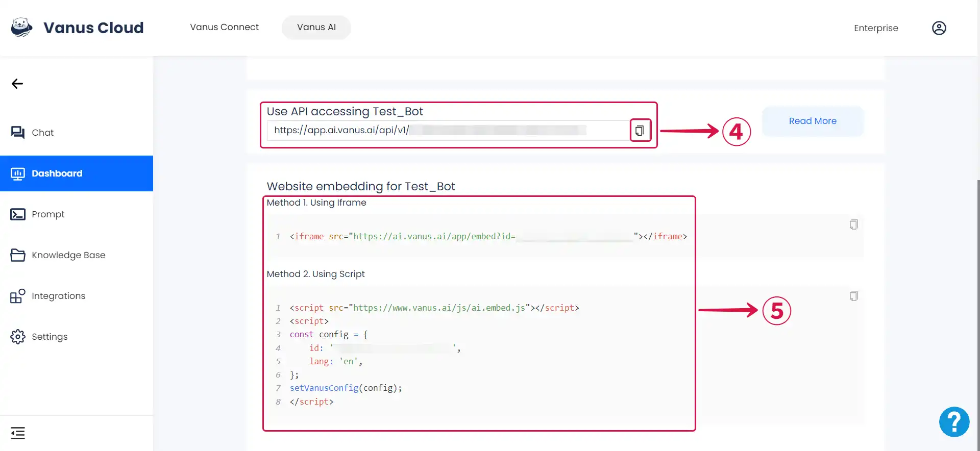This screenshot has width=980, height=451.
Task: Switch to Vanus Connect tab
Action: tap(225, 27)
